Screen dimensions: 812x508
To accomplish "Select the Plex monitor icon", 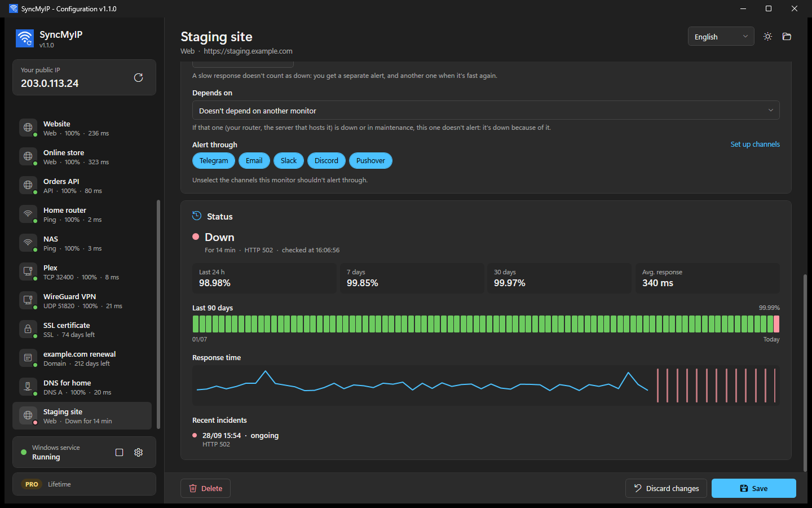I will pos(28,271).
